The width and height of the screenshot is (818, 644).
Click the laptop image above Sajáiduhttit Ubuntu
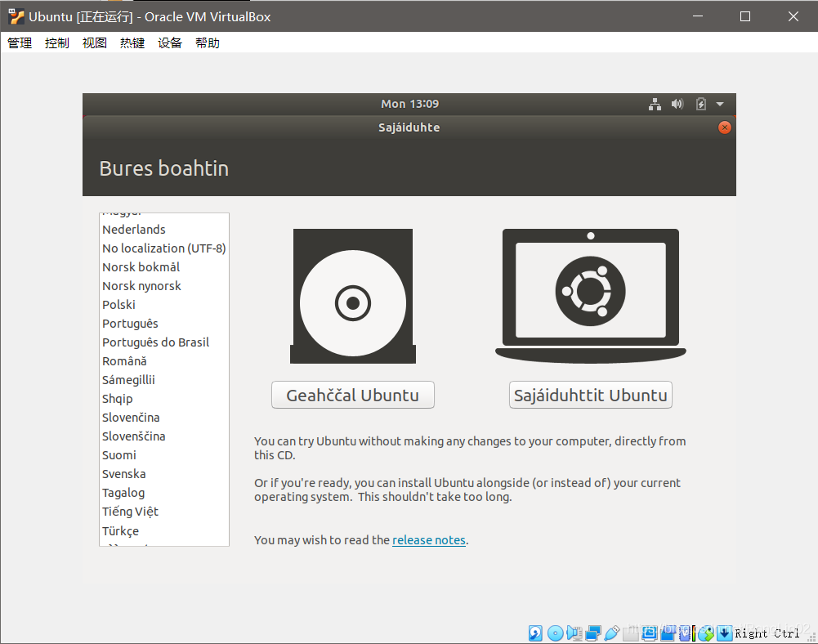[591, 296]
